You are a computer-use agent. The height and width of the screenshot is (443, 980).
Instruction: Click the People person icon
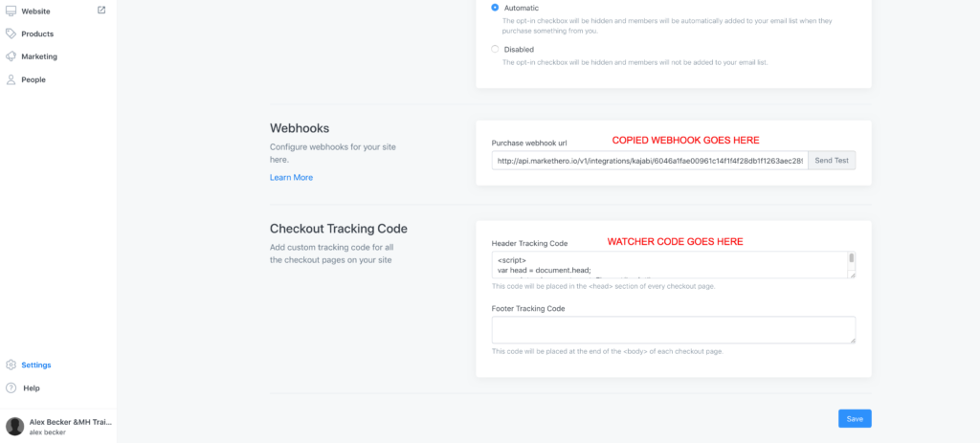pos(11,79)
